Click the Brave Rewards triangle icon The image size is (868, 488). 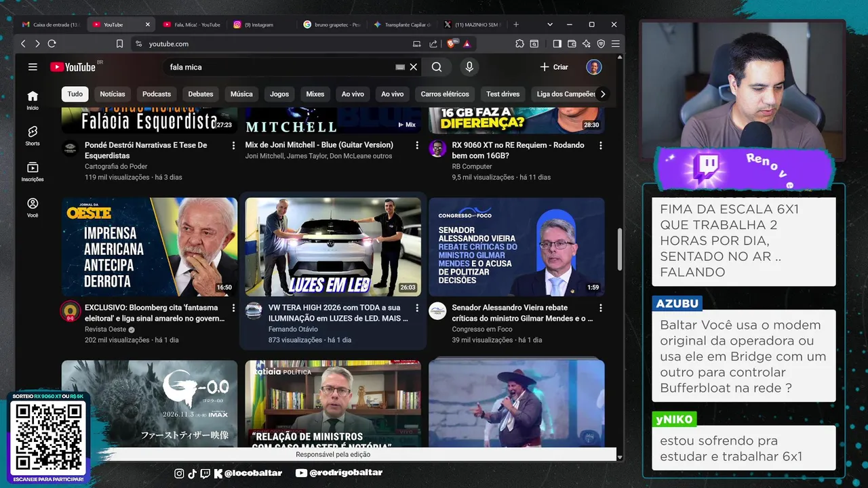(x=467, y=43)
